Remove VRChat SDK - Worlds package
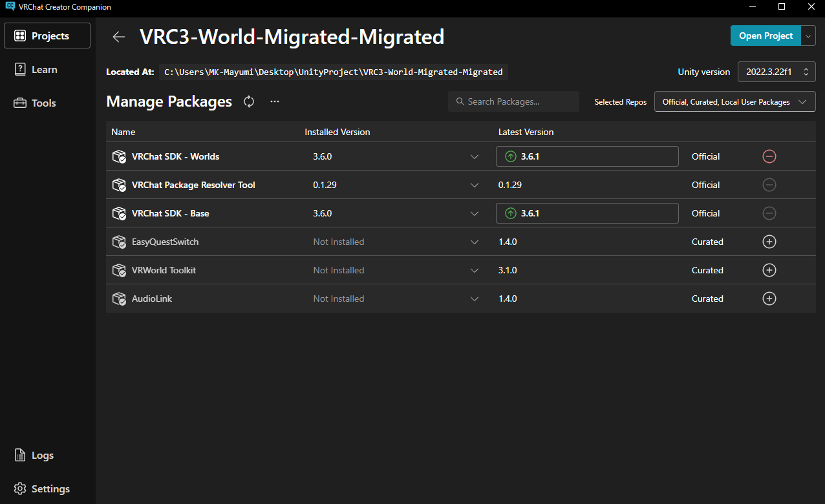Viewport: 825px width, 504px height. (769, 156)
